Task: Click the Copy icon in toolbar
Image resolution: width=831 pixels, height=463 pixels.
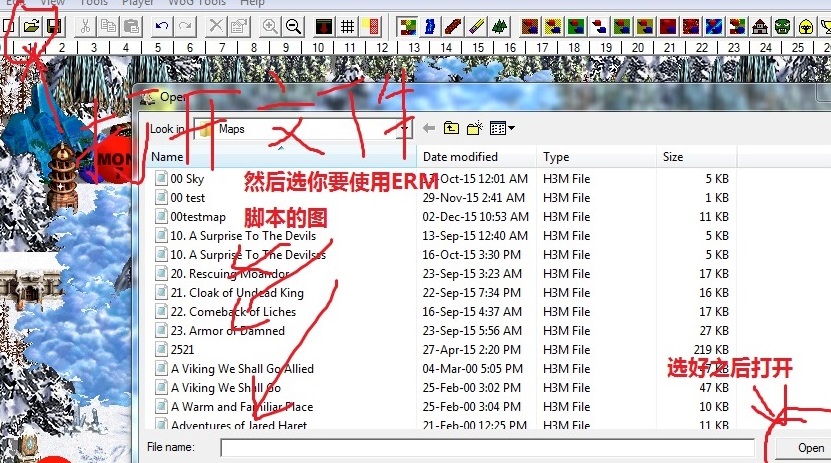Action: (x=109, y=26)
